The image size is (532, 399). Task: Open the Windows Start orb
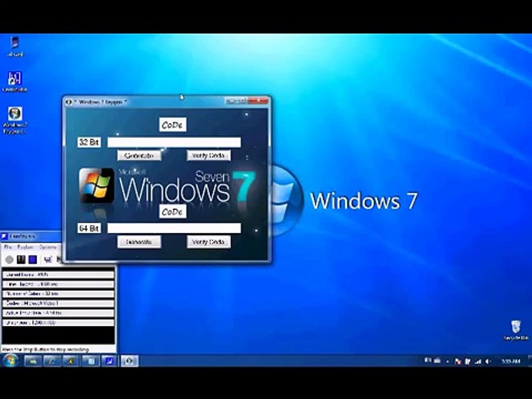pos(11,361)
